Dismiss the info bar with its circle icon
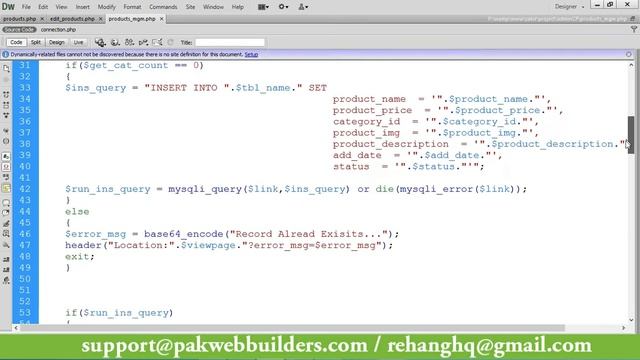640x360 pixels. point(629,54)
